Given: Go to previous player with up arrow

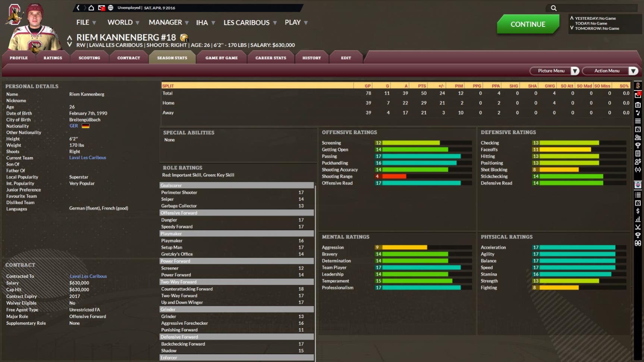Looking at the screenshot, I should pos(69,38).
